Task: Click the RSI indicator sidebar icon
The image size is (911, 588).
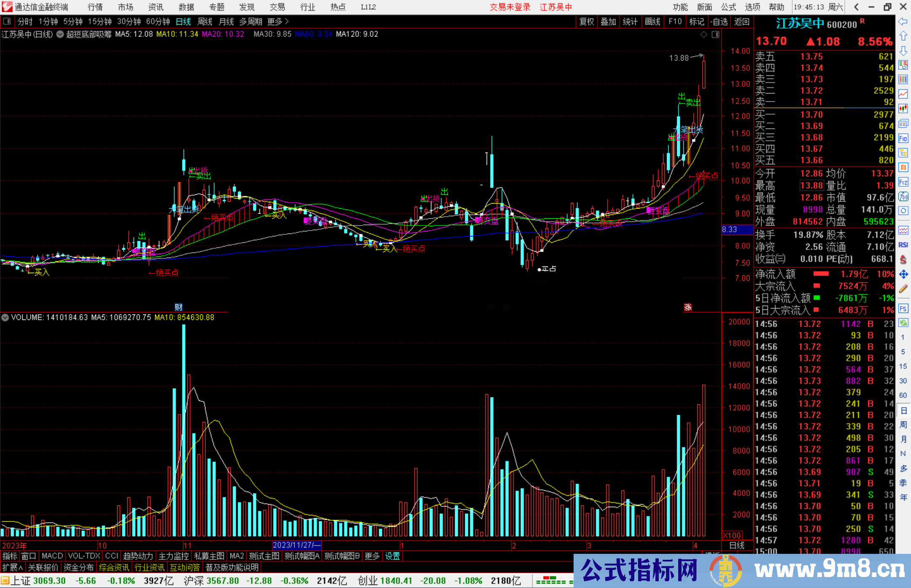Action: click(x=903, y=245)
